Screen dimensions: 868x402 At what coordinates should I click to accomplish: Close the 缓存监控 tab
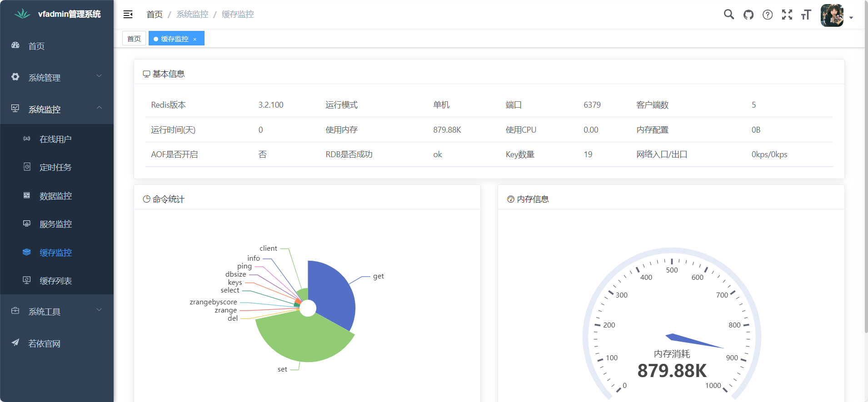coord(195,39)
